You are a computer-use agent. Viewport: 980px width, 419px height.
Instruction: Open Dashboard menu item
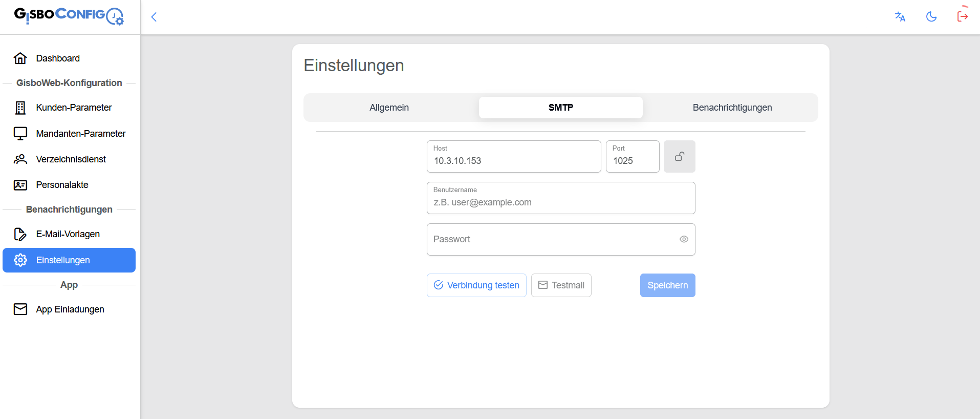(x=69, y=58)
